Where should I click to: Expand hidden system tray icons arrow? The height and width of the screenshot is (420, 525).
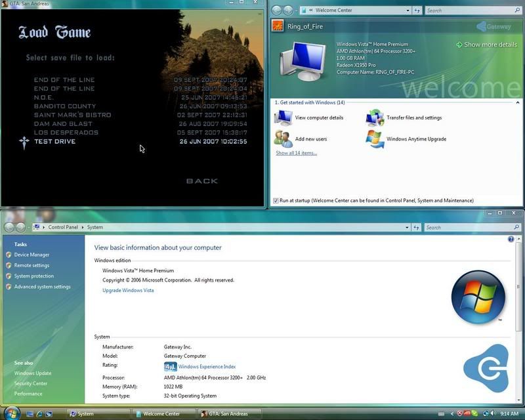pyautogui.click(x=452, y=414)
